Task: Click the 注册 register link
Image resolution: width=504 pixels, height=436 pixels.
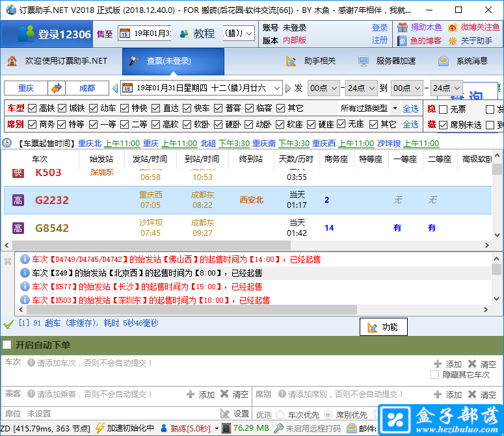Action: 380,40
